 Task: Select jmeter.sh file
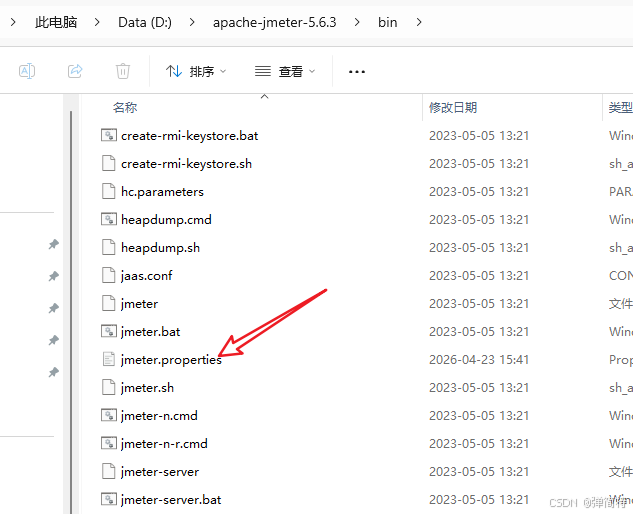(x=147, y=388)
